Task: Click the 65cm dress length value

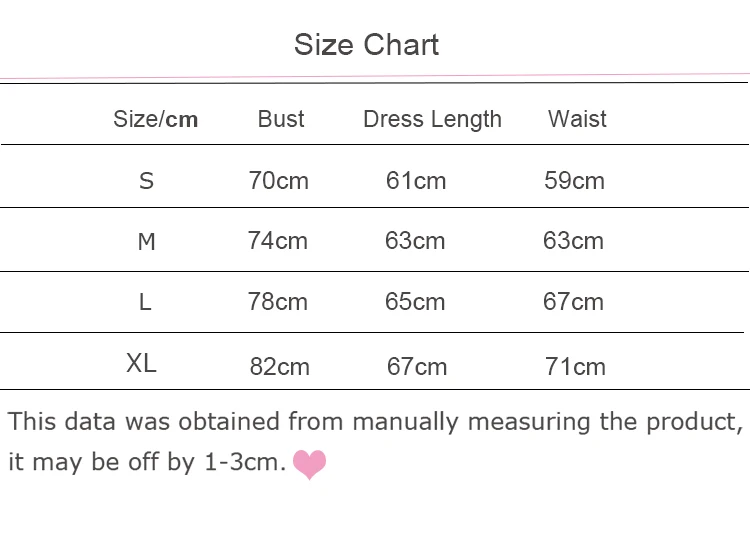Action: point(415,302)
